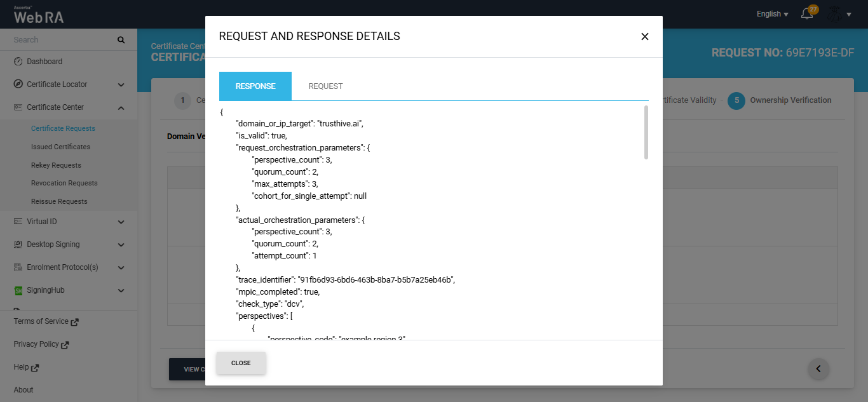Click the WebRA logo

[x=38, y=15]
